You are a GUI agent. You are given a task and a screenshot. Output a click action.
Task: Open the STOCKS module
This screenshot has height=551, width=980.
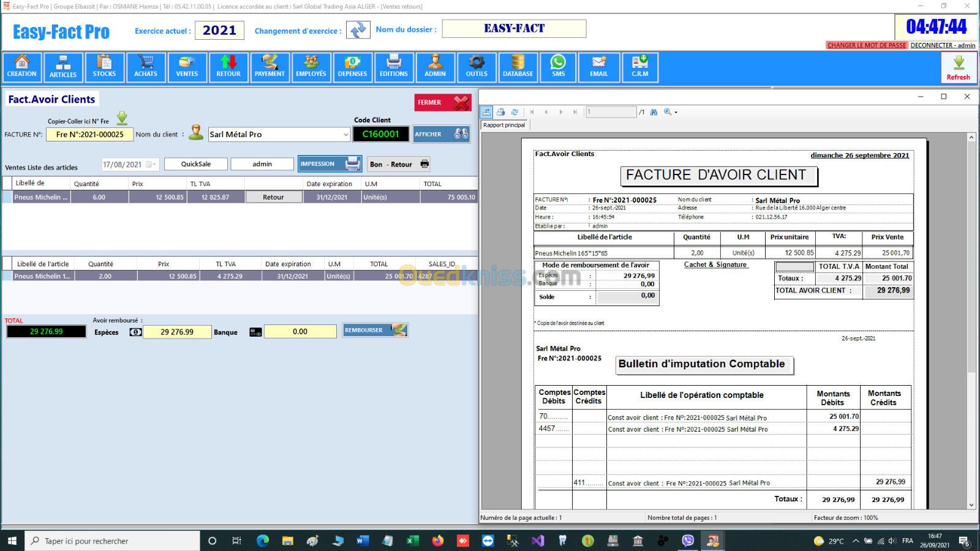[x=104, y=67]
